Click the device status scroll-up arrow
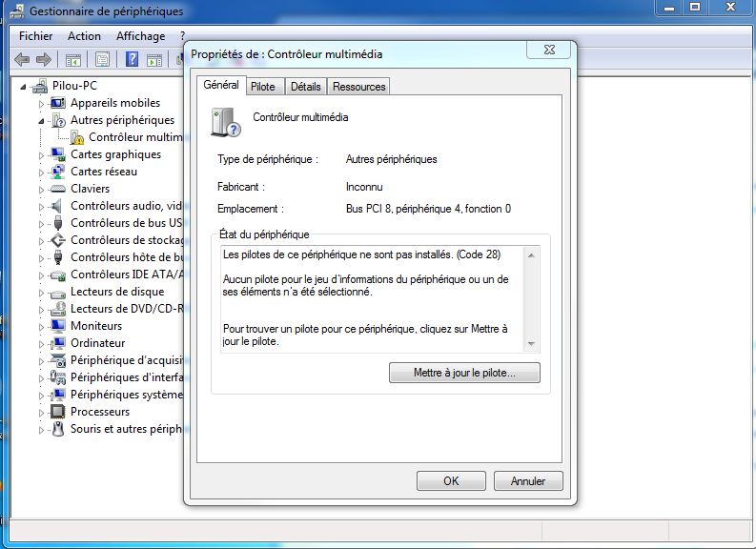 [531, 255]
